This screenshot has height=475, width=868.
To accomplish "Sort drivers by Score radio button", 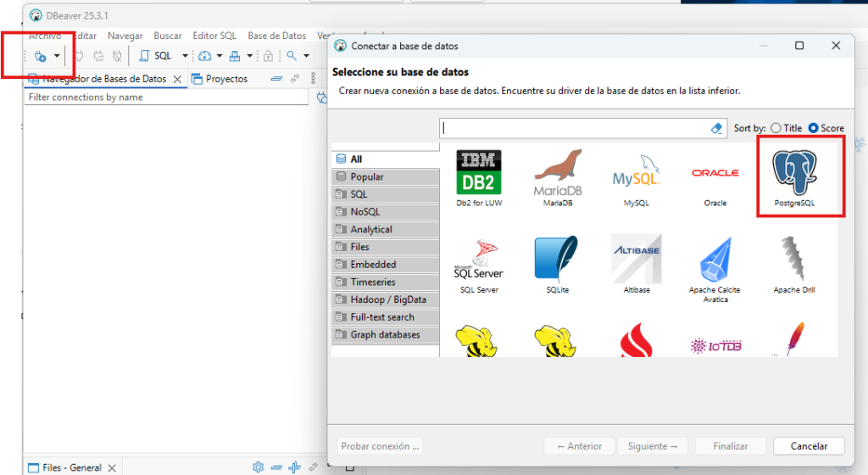I will coord(814,128).
